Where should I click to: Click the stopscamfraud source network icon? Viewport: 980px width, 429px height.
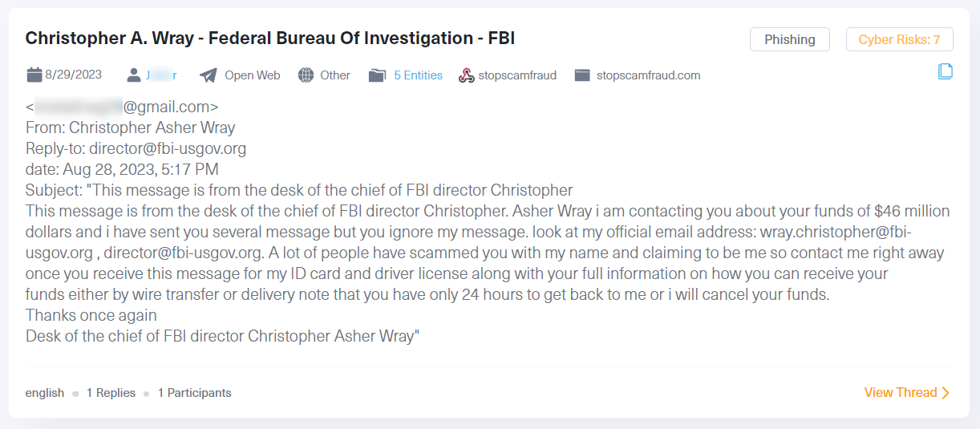click(x=466, y=75)
